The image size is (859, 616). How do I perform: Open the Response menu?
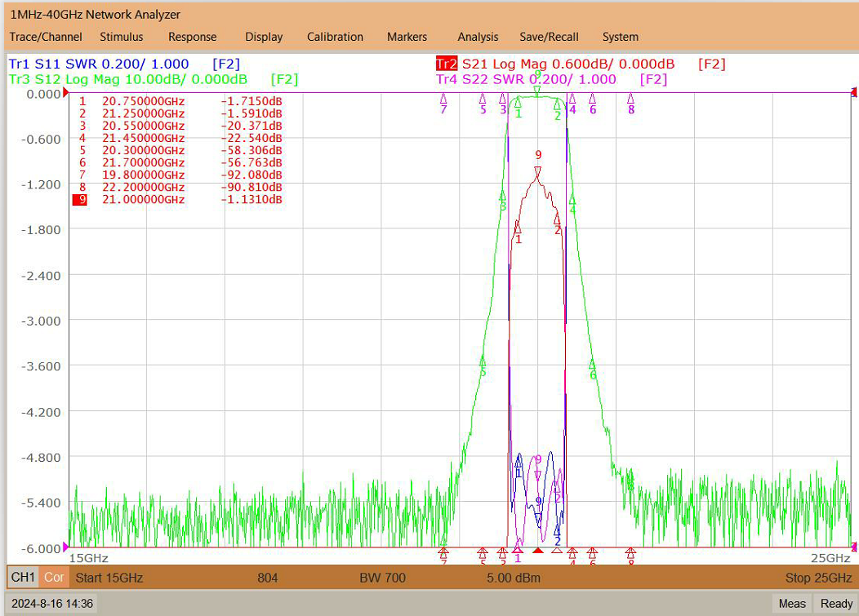pos(192,37)
